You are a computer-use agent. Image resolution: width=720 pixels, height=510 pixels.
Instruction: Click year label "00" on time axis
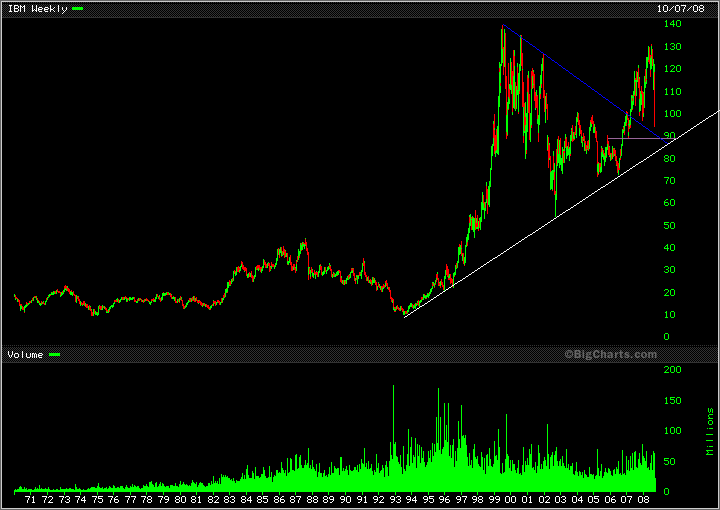pyautogui.click(x=511, y=499)
